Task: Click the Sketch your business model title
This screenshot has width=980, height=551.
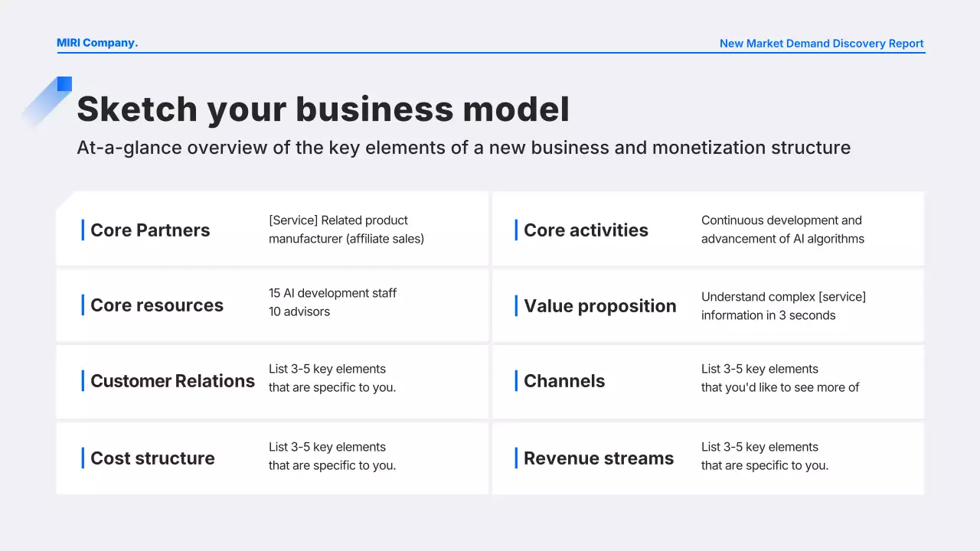Action: click(323, 109)
